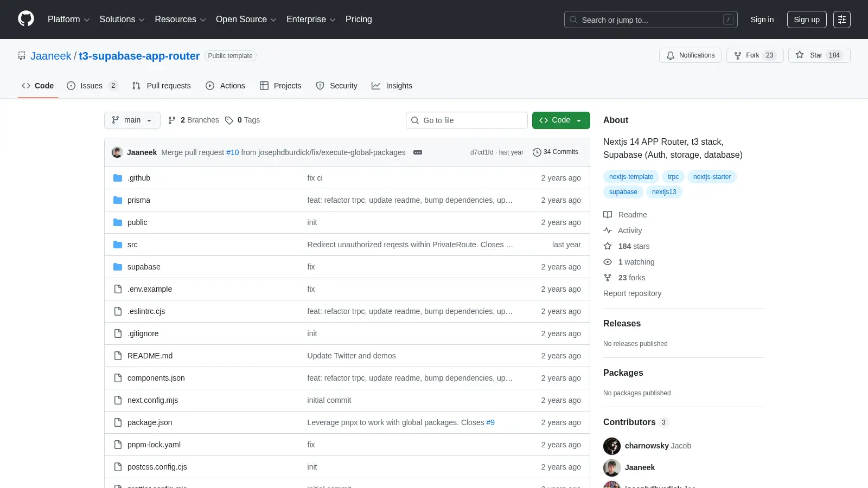This screenshot has height=488, width=868.
Task: Click the watching eye icon
Action: [x=608, y=262]
